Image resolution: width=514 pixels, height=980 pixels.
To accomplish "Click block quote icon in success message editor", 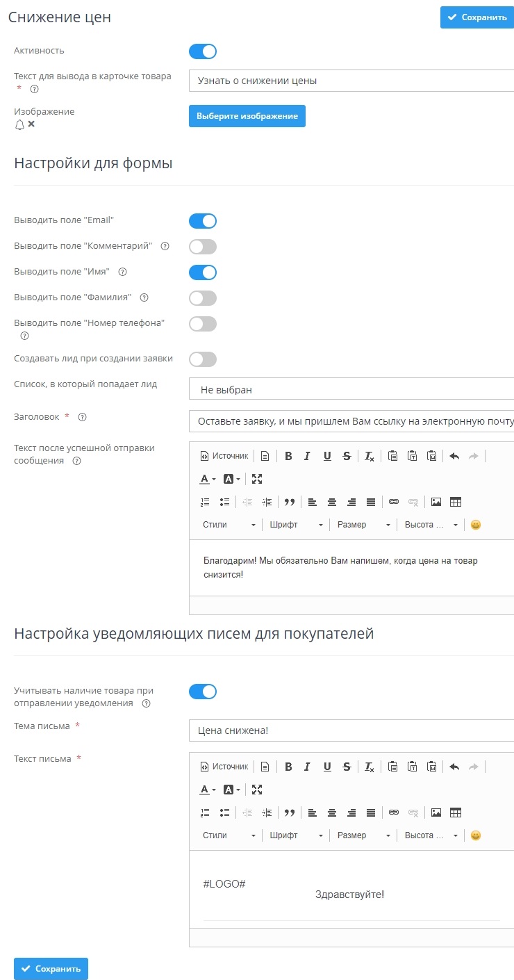I will click(x=290, y=502).
